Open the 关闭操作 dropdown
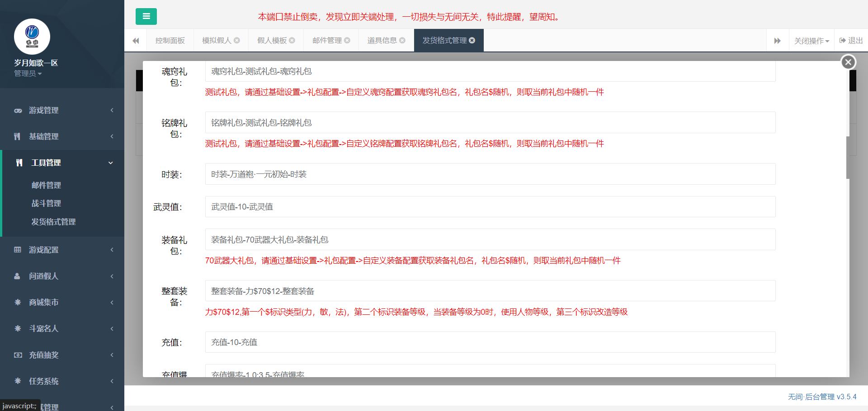This screenshot has width=868, height=411. coord(811,40)
